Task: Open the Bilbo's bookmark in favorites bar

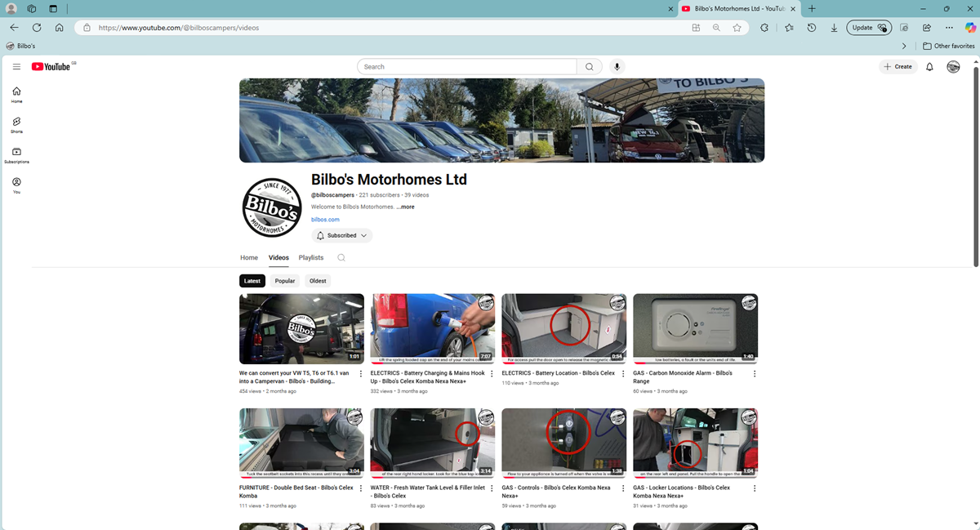Action: tap(20, 46)
